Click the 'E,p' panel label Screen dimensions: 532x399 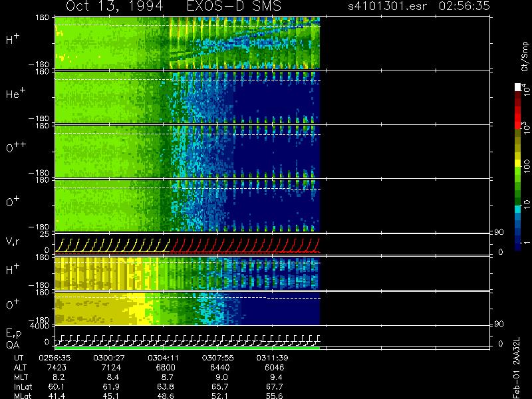click(x=13, y=333)
